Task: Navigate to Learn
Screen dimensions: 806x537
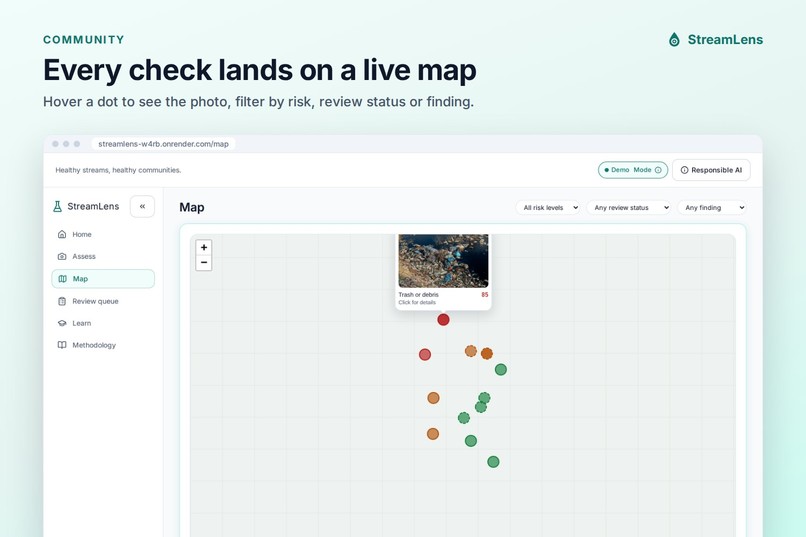Action: coord(103,323)
